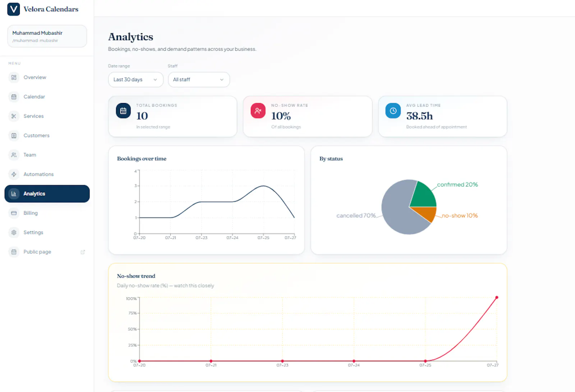Click the Avg Lead Time value 38.5h
This screenshot has width=575, height=392.
(419, 116)
